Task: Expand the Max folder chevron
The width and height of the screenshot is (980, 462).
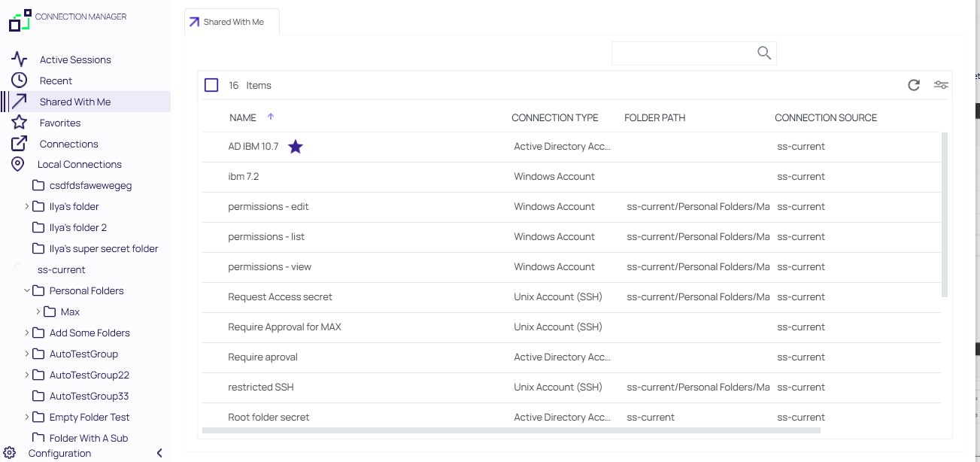Action: 38,312
